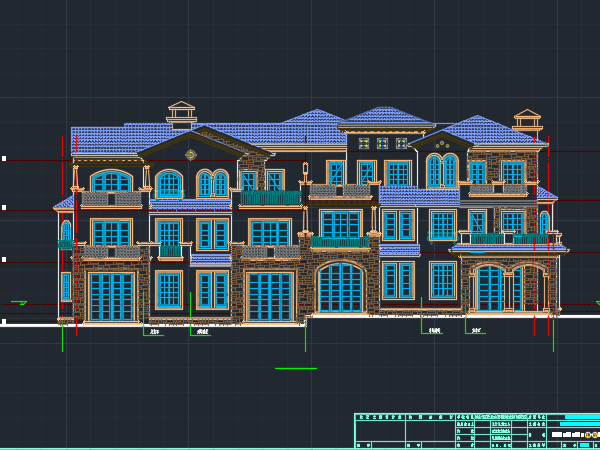Select the short green line below the building
Screen dimensions: 600x450
tap(295, 369)
